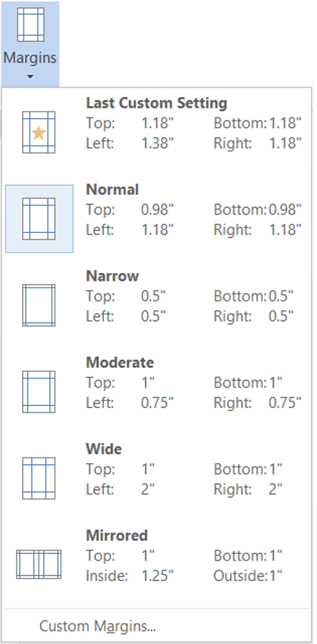Apply the Normal margin preset title

click(x=112, y=190)
